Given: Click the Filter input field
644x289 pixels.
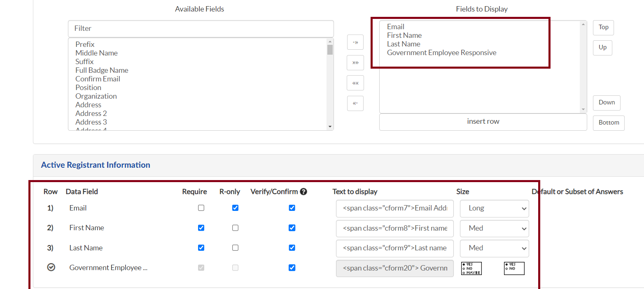Looking at the screenshot, I should point(201,28).
